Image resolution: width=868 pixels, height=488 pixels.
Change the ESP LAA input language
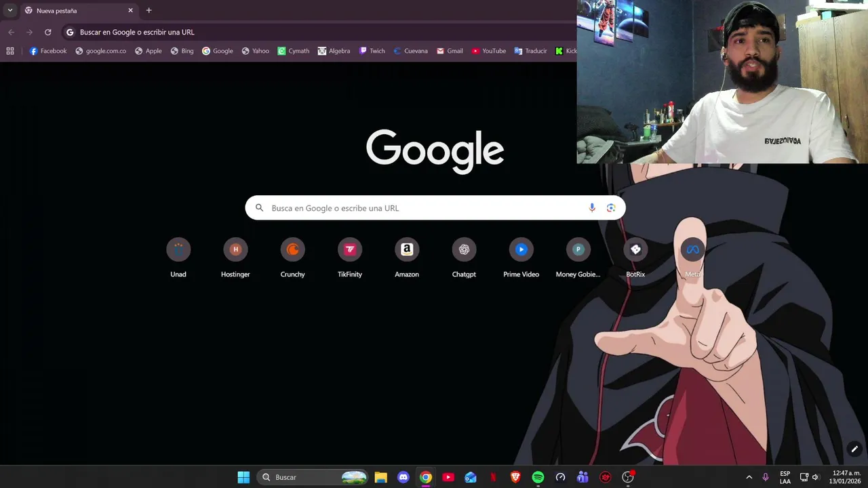(x=785, y=477)
